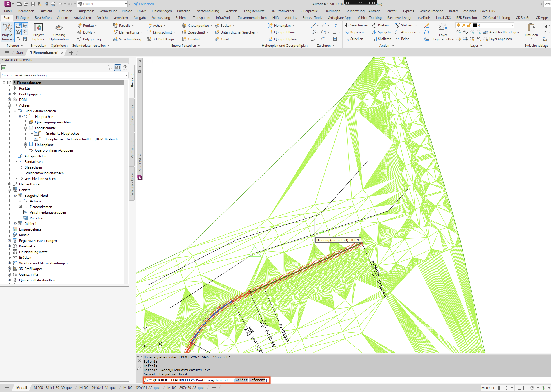Click the erase tool in Ändern panel

click(426, 25)
